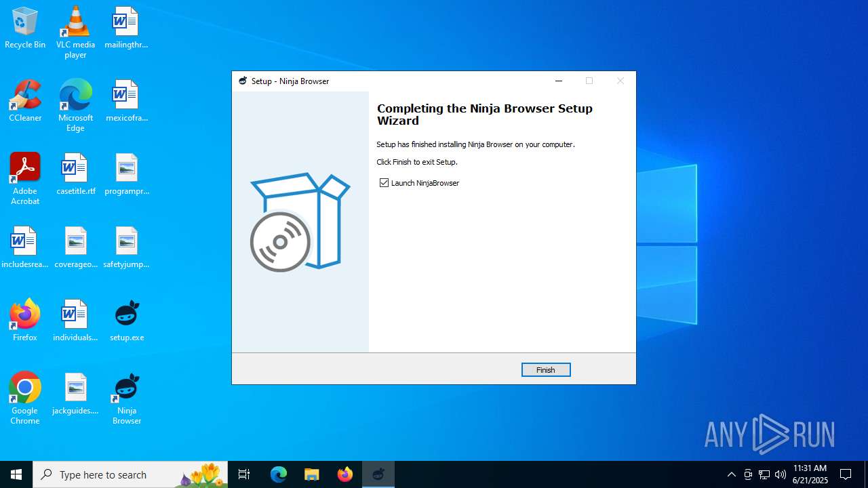This screenshot has height=488, width=868.
Task: Open Task View from the taskbar
Action: pos(244,474)
